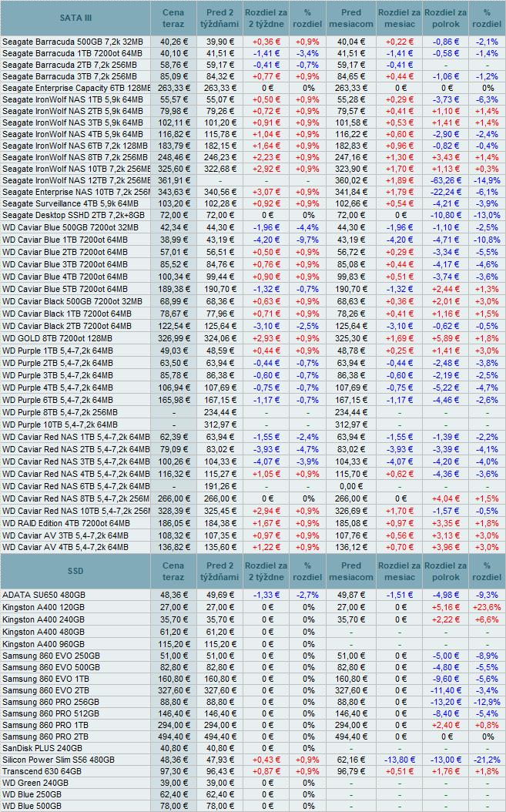Click percent difference -14,9% cell
This screenshot has width=506, height=812.
pyautogui.click(x=487, y=180)
